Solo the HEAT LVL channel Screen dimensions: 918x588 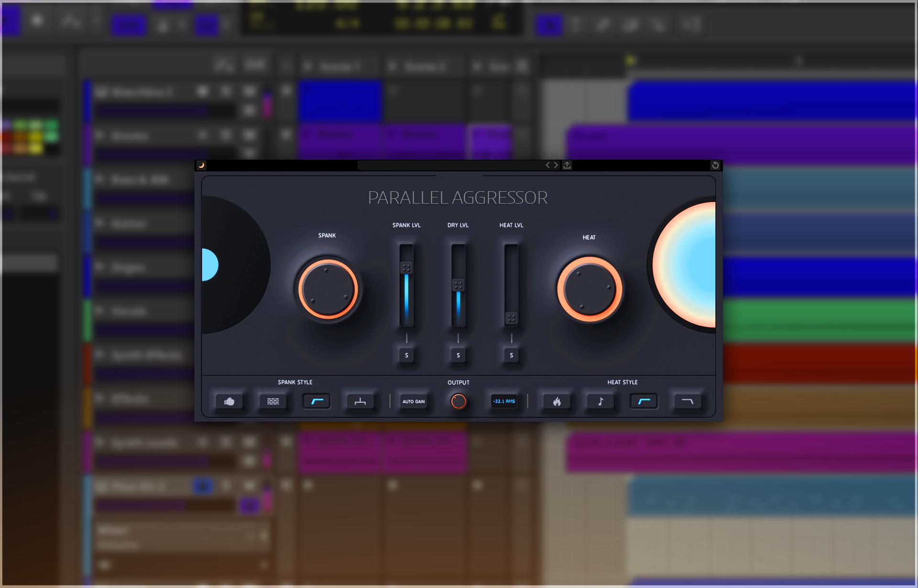pos(512,355)
